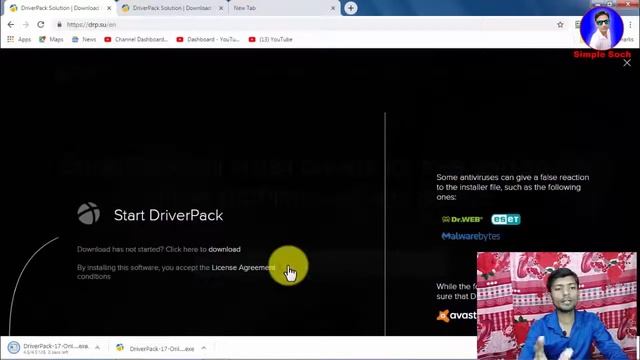Open (13) YouTube bookmark
The height and width of the screenshot is (360, 640).
pos(271,40)
